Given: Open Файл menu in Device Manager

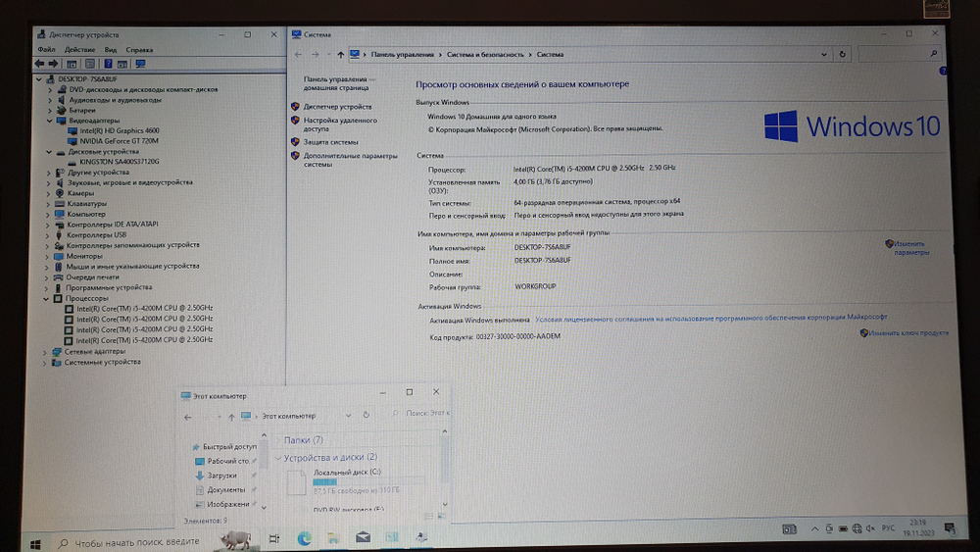Looking at the screenshot, I should (46, 49).
